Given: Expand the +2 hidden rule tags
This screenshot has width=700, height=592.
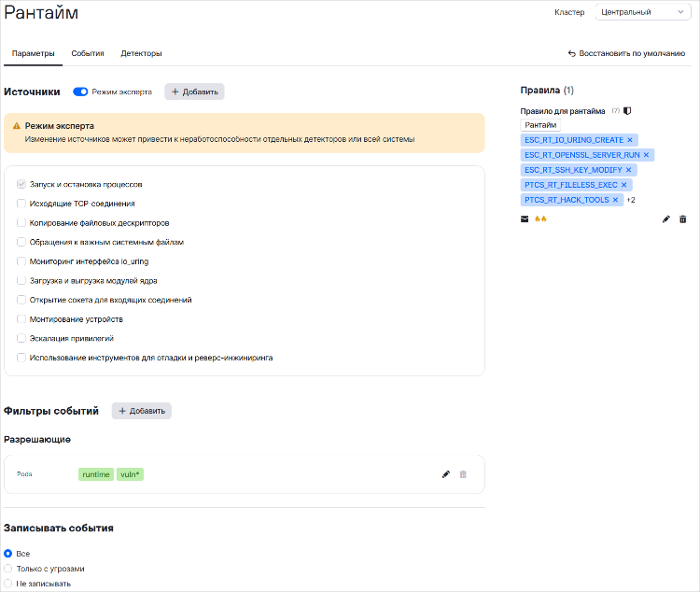Looking at the screenshot, I should [631, 200].
